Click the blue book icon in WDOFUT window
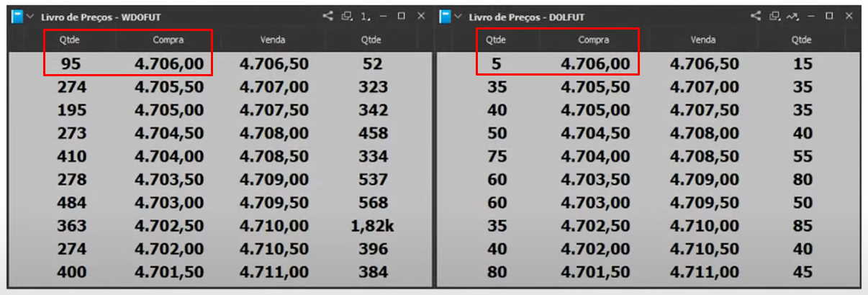 coord(17,16)
